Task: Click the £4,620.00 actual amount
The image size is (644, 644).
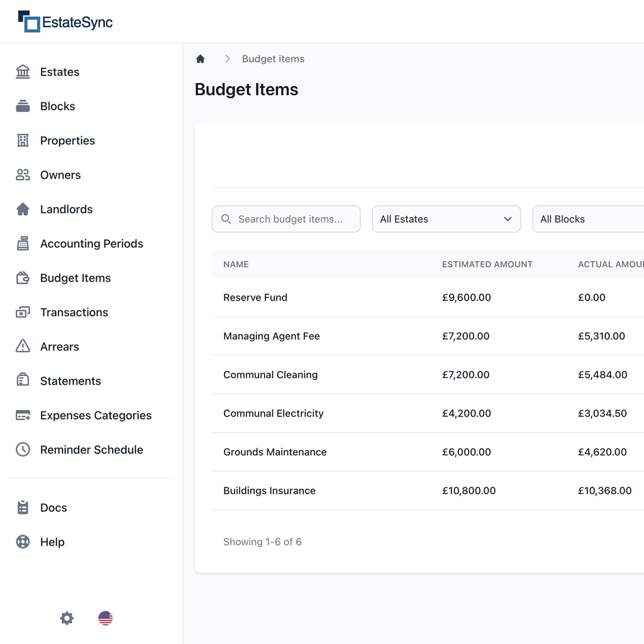Action: point(602,452)
